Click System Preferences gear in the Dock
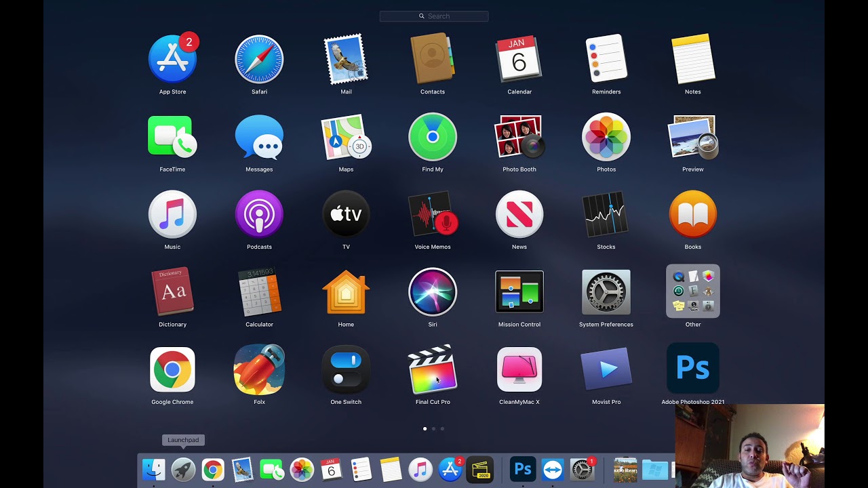Screen dimensions: 868x488 point(582,470)
